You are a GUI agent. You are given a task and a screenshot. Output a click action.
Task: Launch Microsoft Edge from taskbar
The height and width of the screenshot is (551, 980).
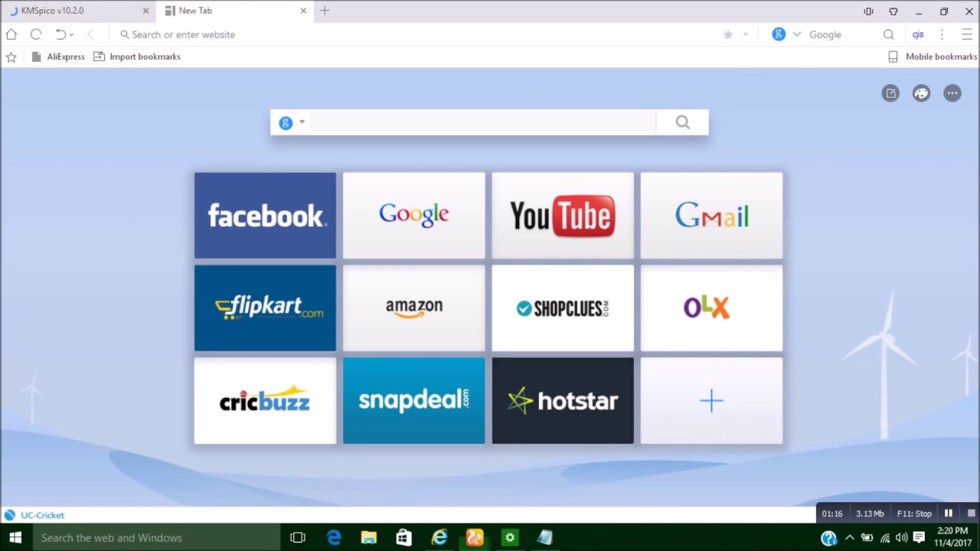point(334,538)
